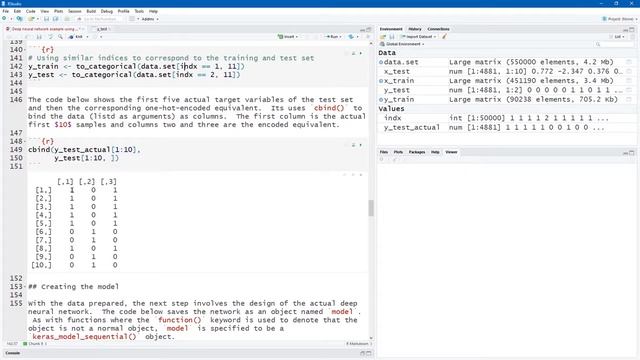Switch to the Connections tab
The width and height of the screenshot is (640, 360).
[x=438, y=29]
